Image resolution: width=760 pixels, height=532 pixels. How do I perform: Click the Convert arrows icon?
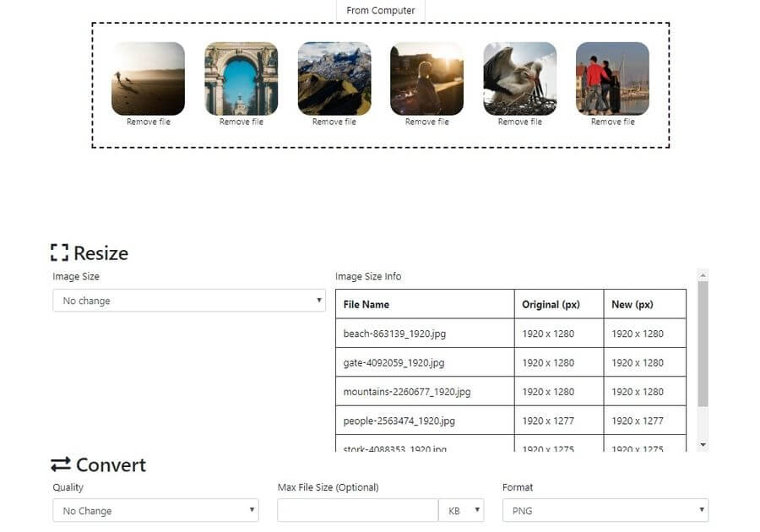61,464
